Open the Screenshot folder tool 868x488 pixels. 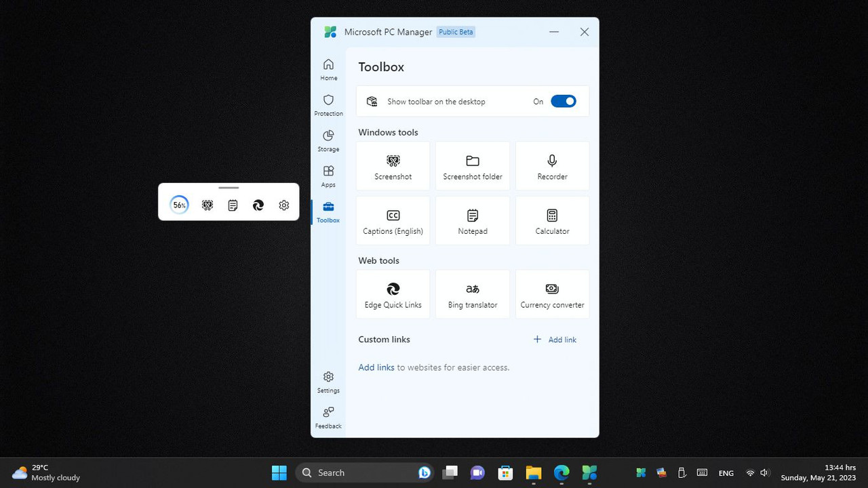pyautogui.click(x=472, y=165)
